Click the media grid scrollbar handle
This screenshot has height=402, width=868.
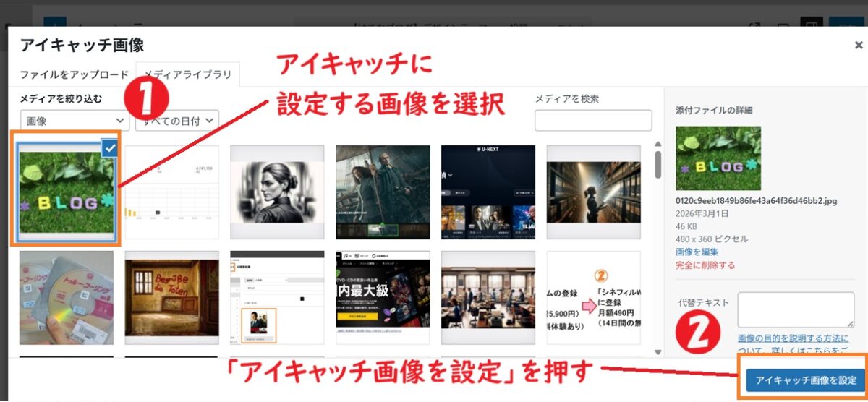pyautogui.click(x=658, y=163)
